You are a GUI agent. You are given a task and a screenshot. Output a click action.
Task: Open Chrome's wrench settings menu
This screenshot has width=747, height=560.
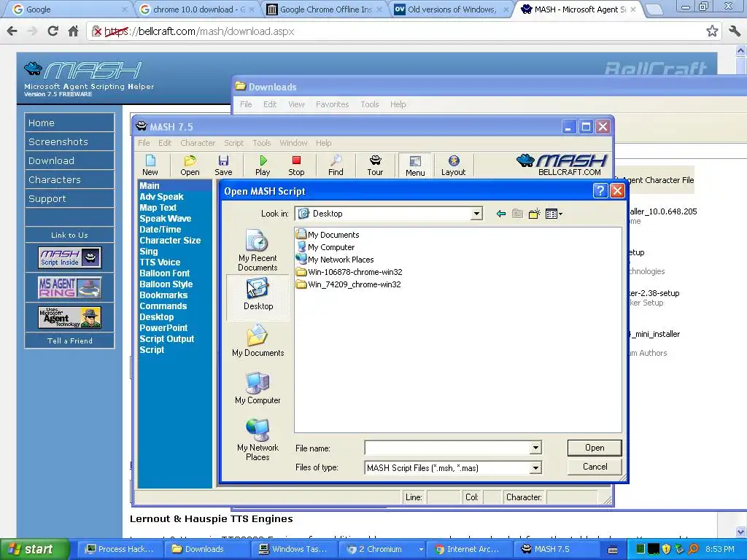tap(734, 31)
